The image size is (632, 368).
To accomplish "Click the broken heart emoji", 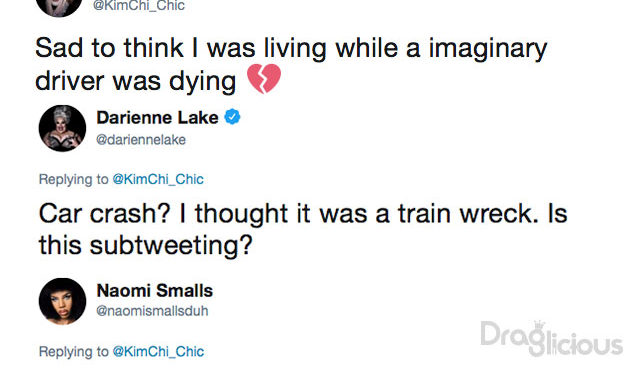I will click(x=264, y=79).
